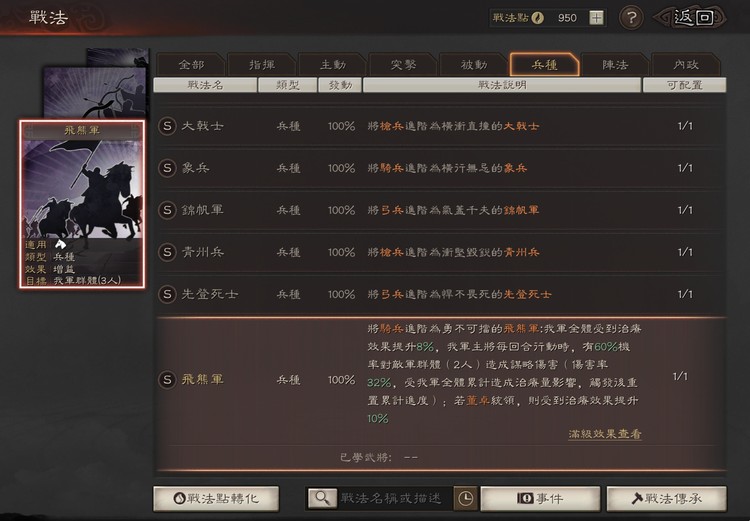Click 錦帆軍 description text

(x=453, y=210)
